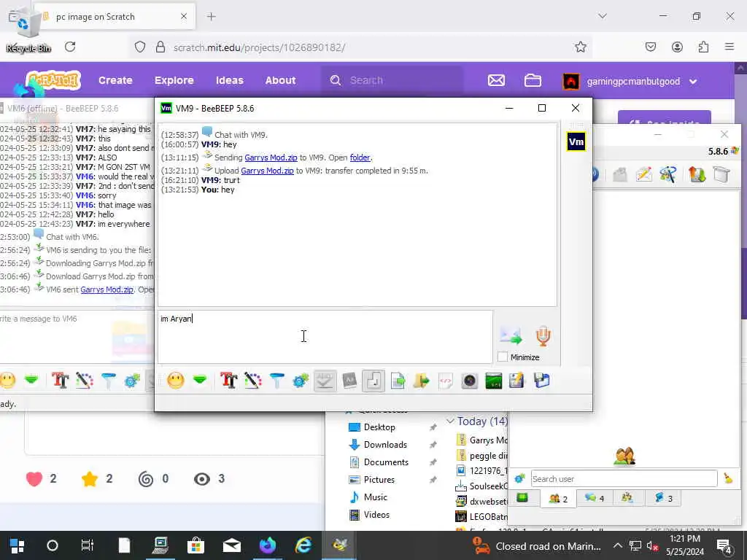Screen dimensions: 747x560
Task: Toggle the spell check icon in VM9 chat toolbar
Action: pyautogui.click(x=325, y=381)
